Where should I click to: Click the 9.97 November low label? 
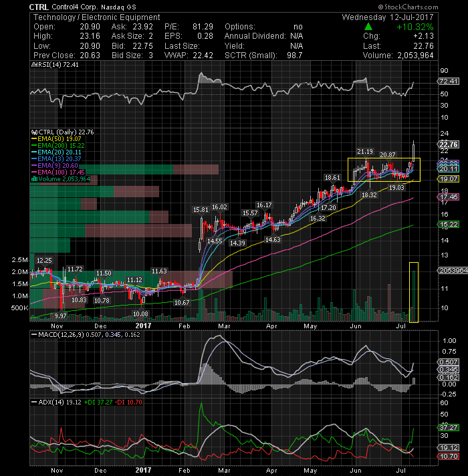tap(60, 316)
